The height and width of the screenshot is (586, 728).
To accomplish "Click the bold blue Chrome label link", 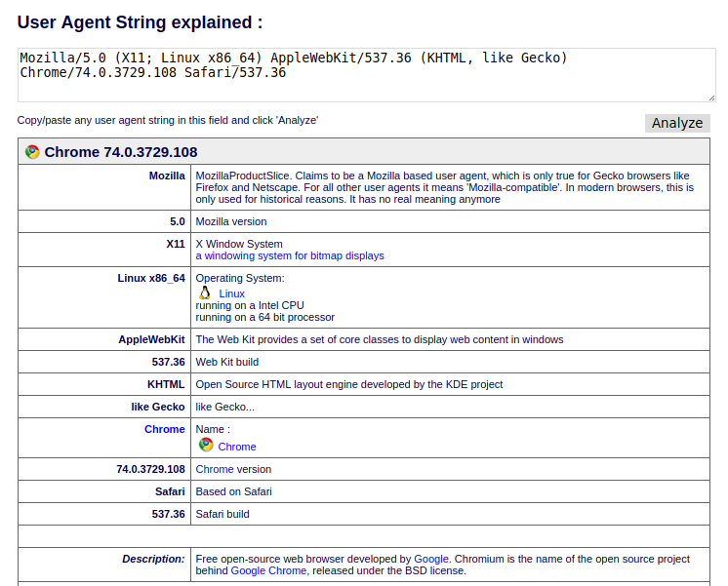I will [x=164, y=429].
